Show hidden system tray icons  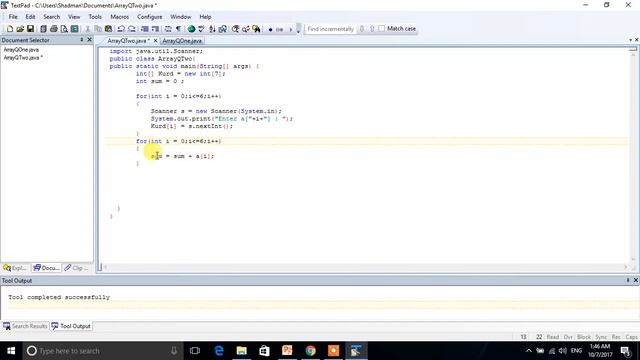coord(529,351)
